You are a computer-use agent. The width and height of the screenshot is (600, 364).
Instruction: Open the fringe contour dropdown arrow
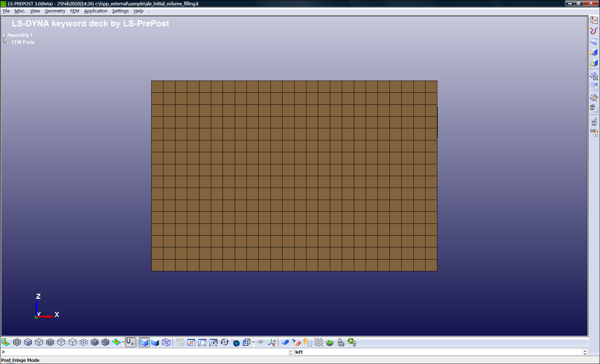pyautogui.click(x=123, y=342)
